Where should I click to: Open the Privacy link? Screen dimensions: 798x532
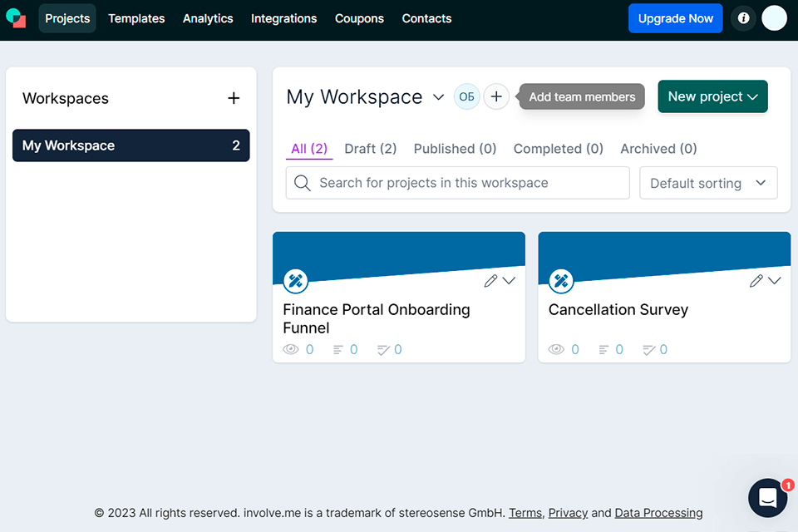click(x=568, y=513)
